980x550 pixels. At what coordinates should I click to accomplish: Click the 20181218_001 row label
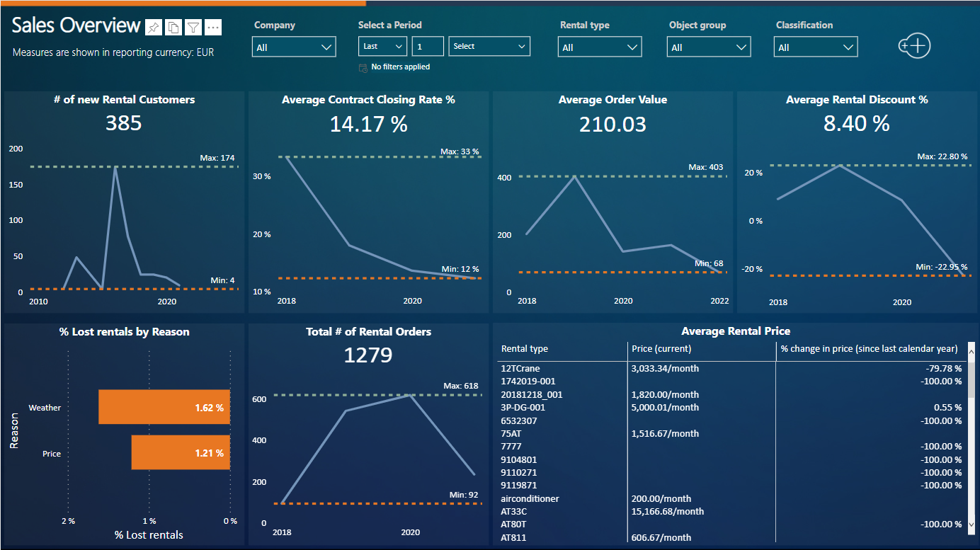point(531,394)
